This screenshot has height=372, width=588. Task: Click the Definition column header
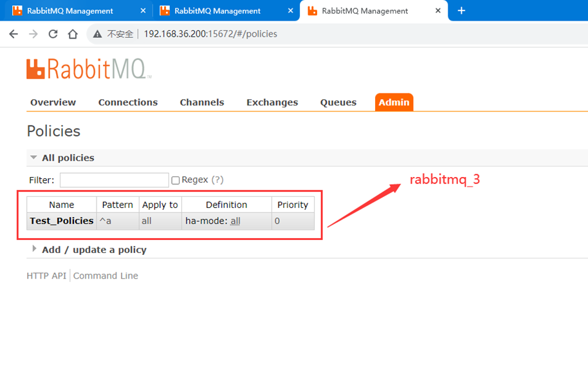226,205
